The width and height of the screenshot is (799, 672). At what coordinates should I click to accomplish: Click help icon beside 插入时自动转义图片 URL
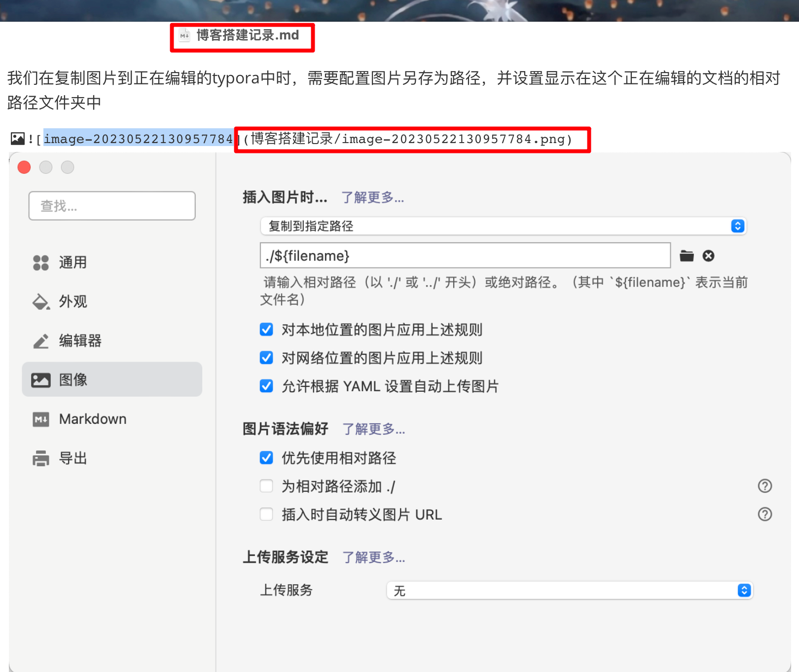(x=764, y=514)
